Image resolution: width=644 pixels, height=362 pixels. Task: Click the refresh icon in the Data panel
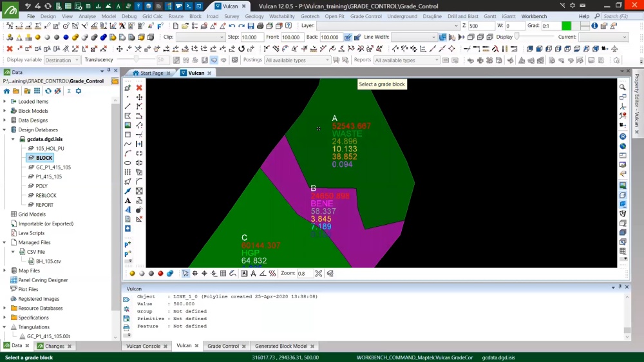pyautogui.click(x=48, y=91)
